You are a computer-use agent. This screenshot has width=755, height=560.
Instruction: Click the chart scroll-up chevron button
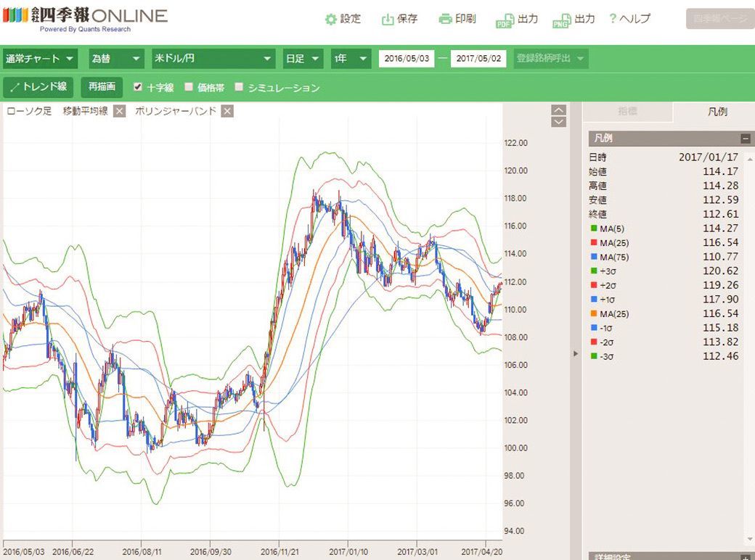[x=558, y=110]
